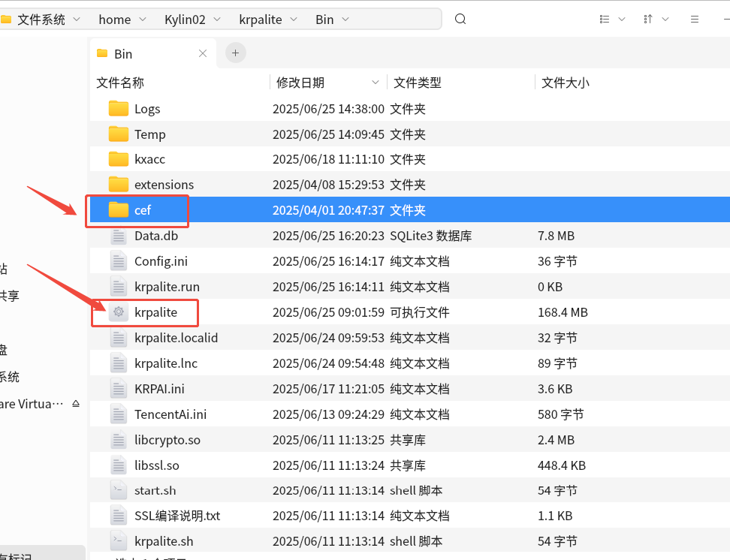Select the Temp folder icon
The height and width of the screenshot is (560, 730).
(118, 134)
